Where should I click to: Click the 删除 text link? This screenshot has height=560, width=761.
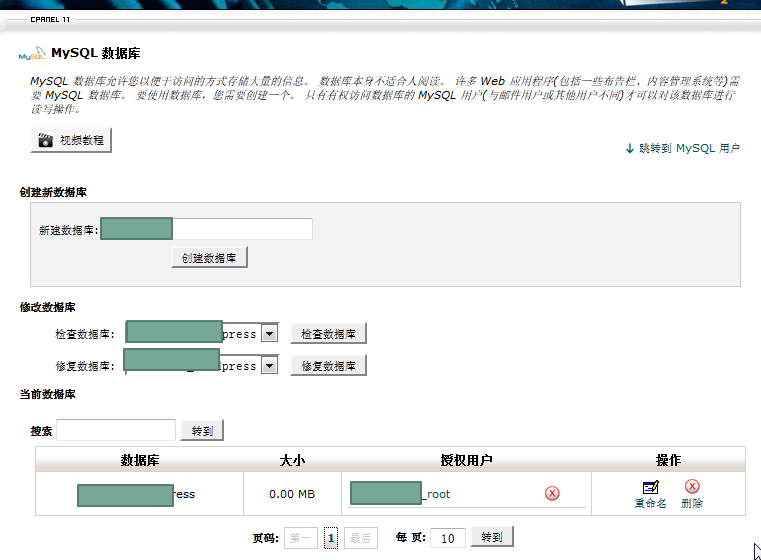(692, 503)
